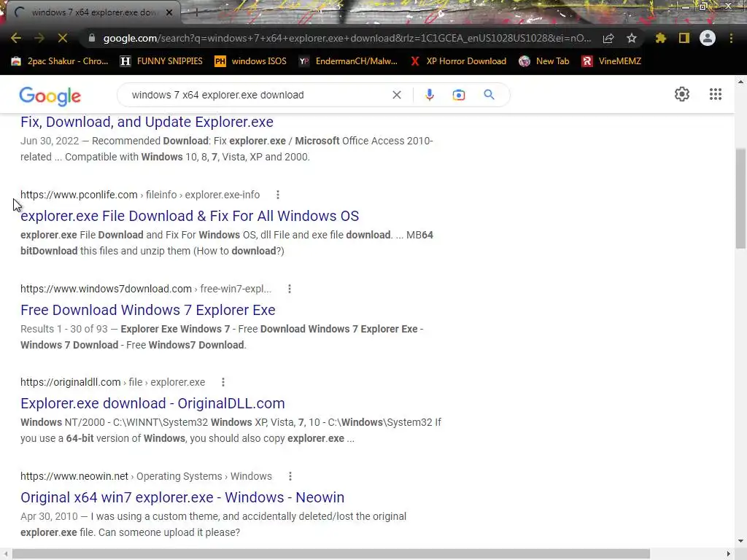The image size is (747, 560).
Task: Open the New Tab bookmark
Action: (544, 61)
